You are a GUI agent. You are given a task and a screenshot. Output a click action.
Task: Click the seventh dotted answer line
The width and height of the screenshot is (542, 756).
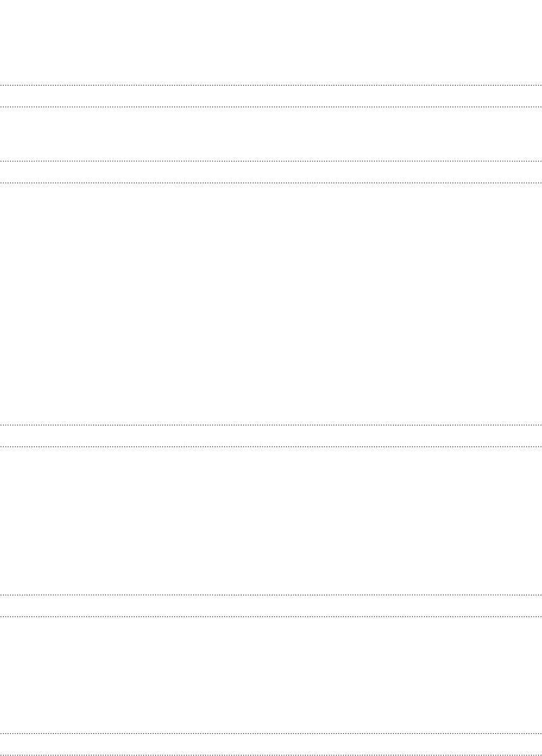(x=271, y=595)
